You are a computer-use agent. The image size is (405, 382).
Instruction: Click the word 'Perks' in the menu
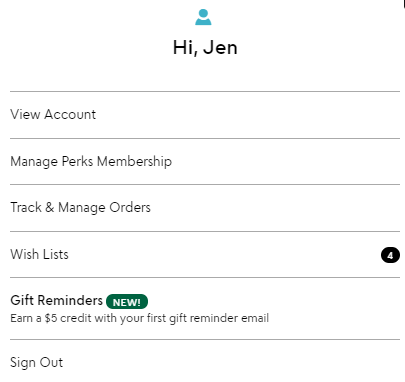[x=77, y=161]
